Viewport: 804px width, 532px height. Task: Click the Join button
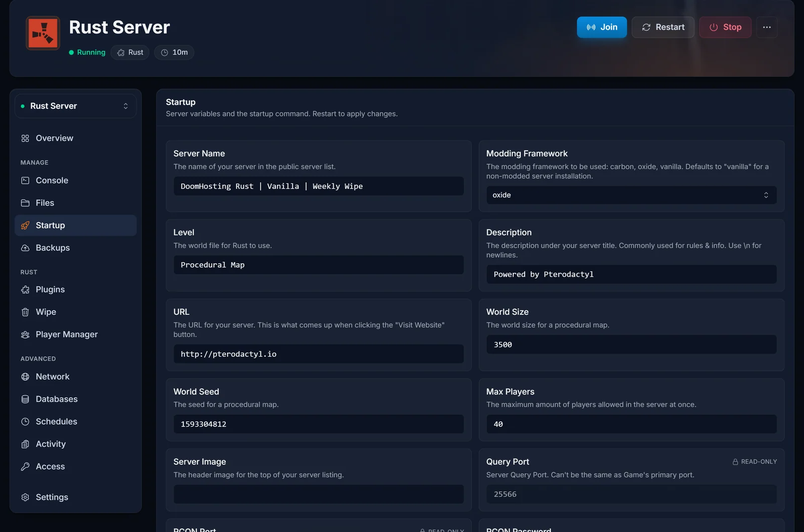click(x=601, y=27)
